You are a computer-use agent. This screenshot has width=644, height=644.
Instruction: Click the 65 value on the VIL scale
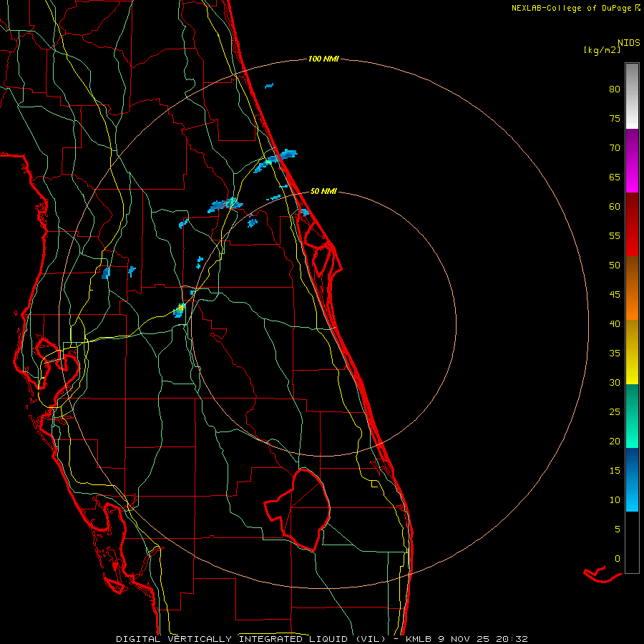click(x=615, y=177)
